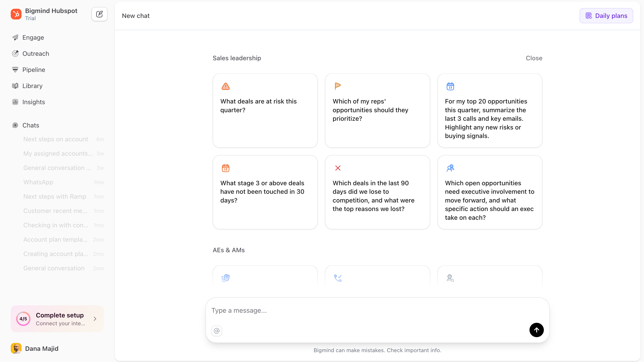Open the 'General conversation ...' chat from 3w ago
644x362 pixels.
pos(63,168)
